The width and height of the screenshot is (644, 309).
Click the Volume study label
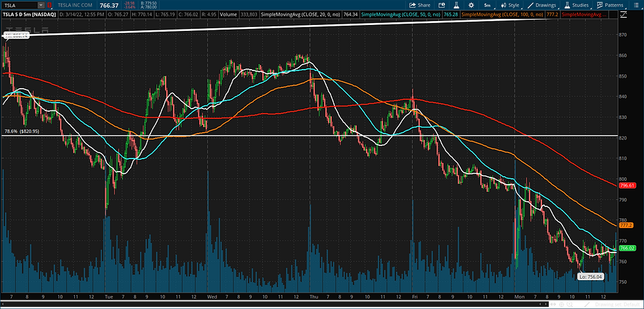tap(228, 14)
